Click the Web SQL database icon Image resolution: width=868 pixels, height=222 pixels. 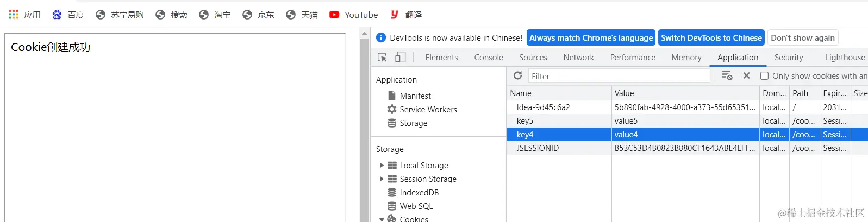coord(392,206)
